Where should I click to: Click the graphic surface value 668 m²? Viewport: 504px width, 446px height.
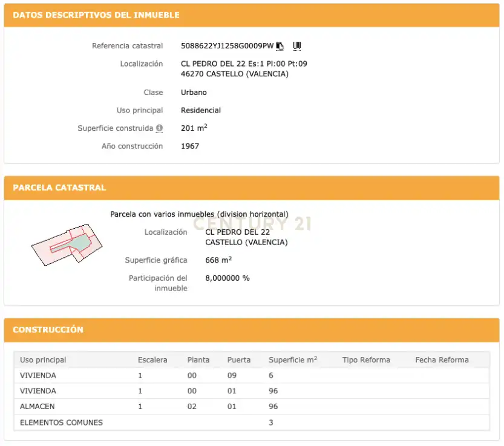click(x=218, y=260)
